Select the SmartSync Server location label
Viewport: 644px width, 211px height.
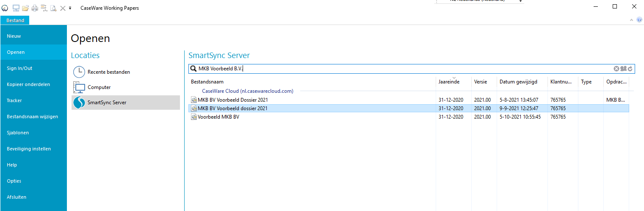coord(107,103)
